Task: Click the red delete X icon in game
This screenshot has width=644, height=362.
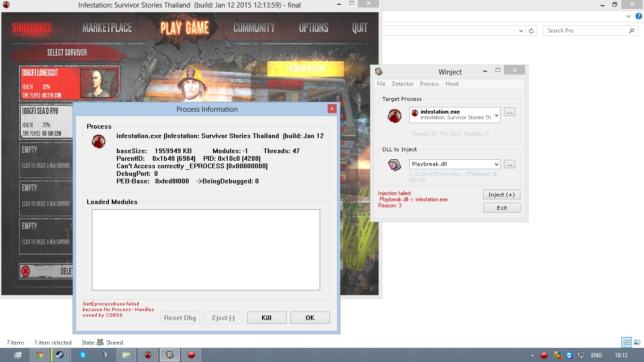Action: pos(26,271)
